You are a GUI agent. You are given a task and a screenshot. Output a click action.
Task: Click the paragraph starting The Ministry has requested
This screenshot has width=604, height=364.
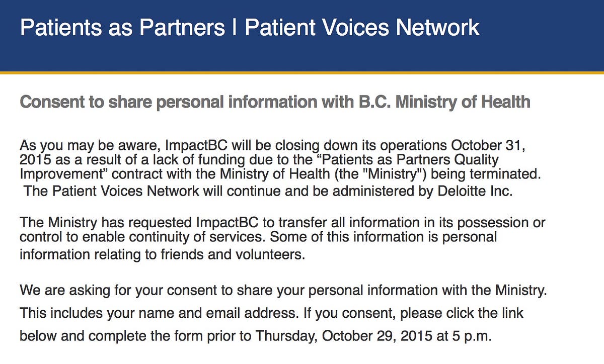pyautogui.click(x=282, y=238)
